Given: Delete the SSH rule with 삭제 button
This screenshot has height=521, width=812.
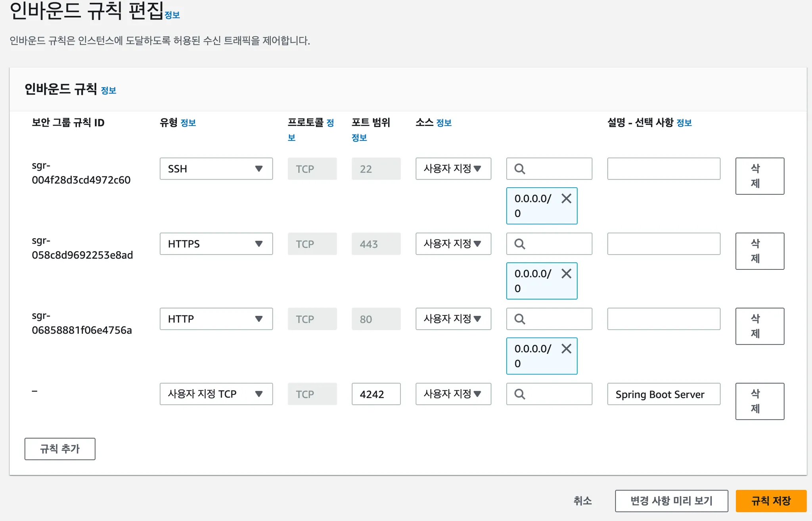Looking at the screenshot, I should tap(759, 176).
